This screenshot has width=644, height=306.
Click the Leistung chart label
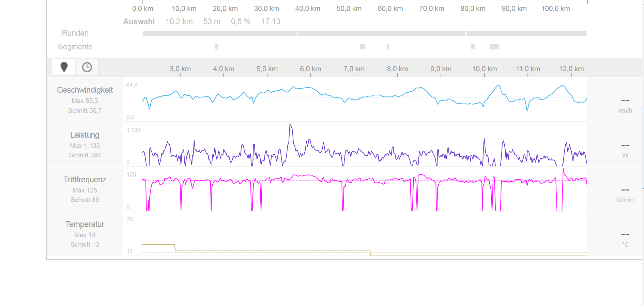pos(85,135)
